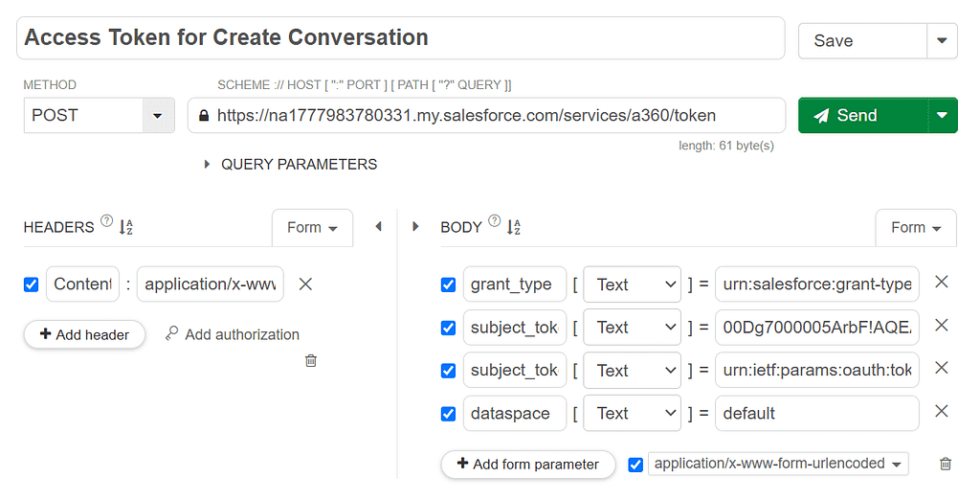Delete the 00Dg7000005ArbF subject_token row

[942, 325]
